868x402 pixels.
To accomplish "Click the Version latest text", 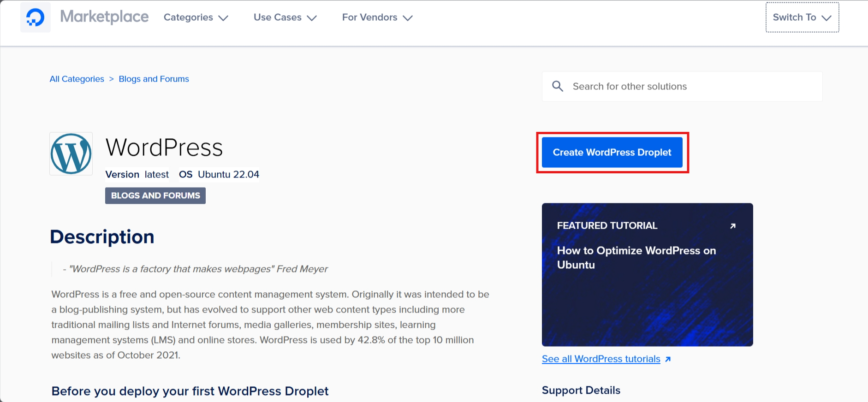I will click(137, 174).
